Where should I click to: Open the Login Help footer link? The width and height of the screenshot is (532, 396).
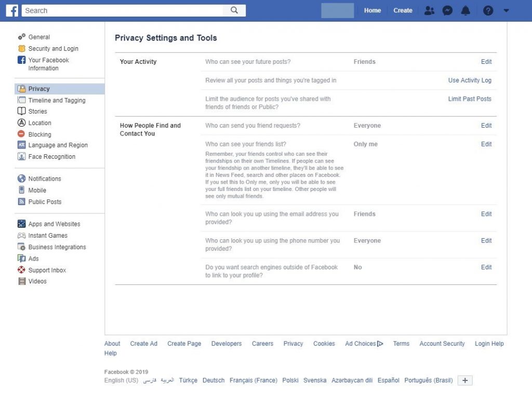pos(489,344)
